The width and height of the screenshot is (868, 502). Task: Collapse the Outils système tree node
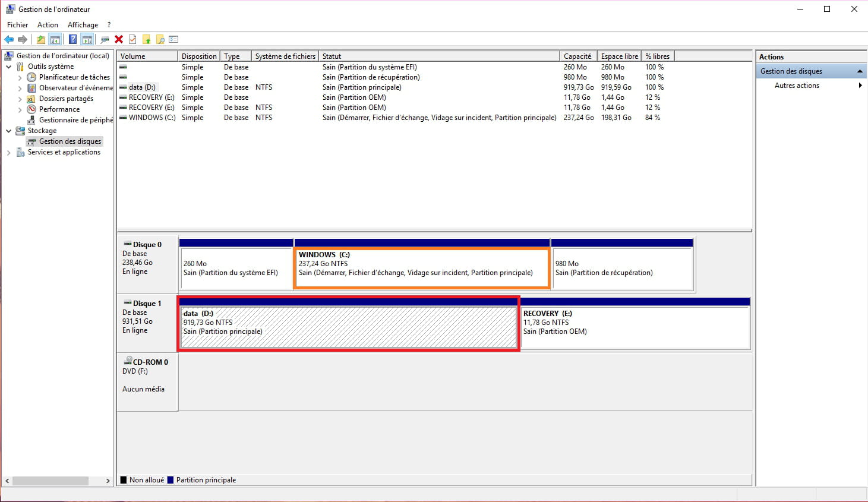(x=9, y=67)
